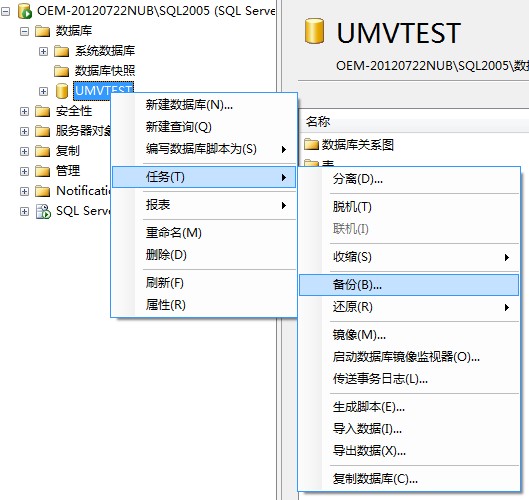Select 数据库快照 label in tree
Image resolution: width=529 pixels, height=500 pixels.
click(105, 71)
